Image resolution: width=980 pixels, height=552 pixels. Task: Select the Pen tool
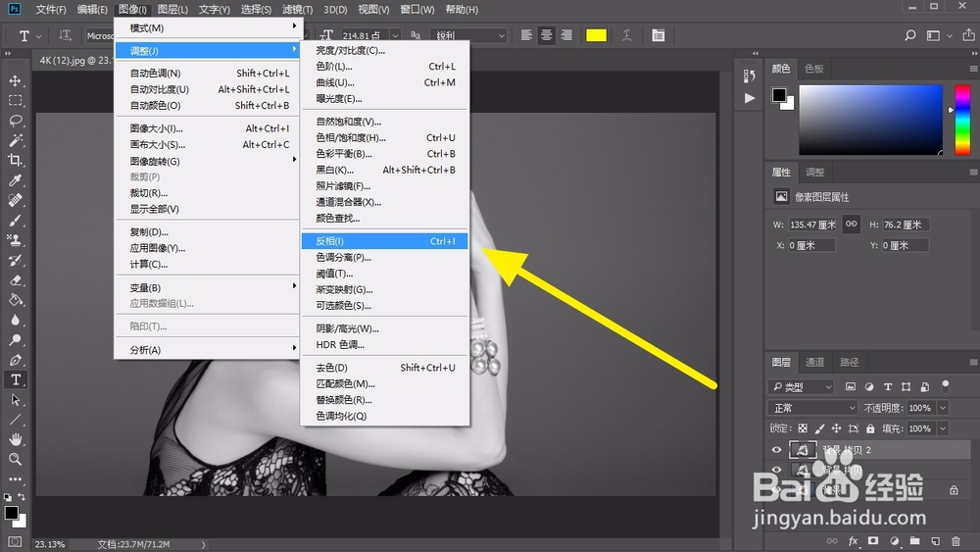tap(15, 360)
